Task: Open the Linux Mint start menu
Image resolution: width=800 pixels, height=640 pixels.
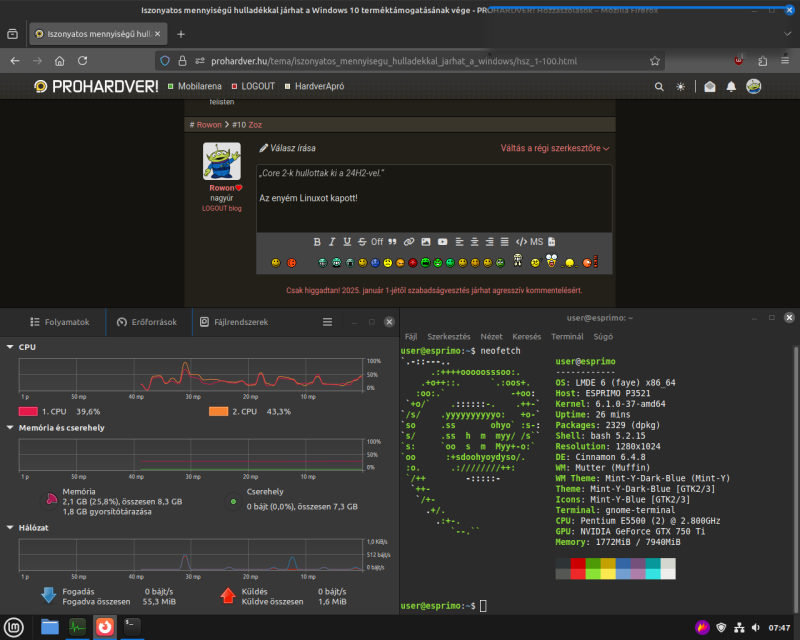Action: click(14, 627)
